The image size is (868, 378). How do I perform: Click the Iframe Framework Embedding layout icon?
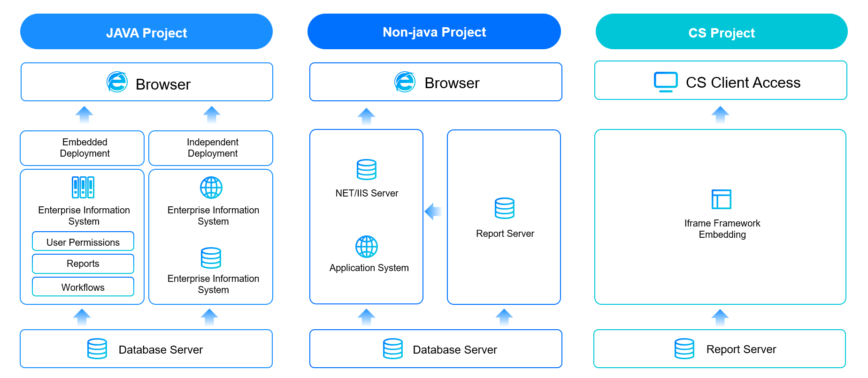pos(722,199)
